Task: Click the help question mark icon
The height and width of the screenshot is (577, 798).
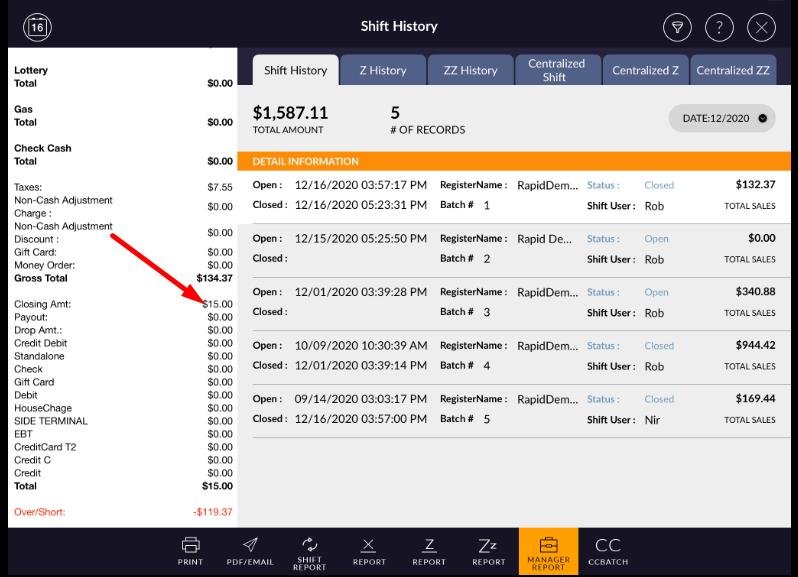Action: click(x=720, y=27)
